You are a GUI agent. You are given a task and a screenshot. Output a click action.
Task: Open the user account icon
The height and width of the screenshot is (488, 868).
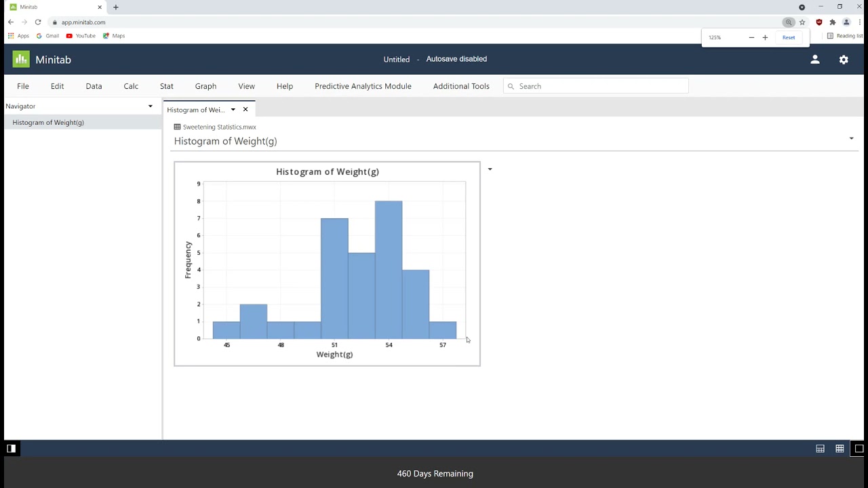click(x=815, y=60)
